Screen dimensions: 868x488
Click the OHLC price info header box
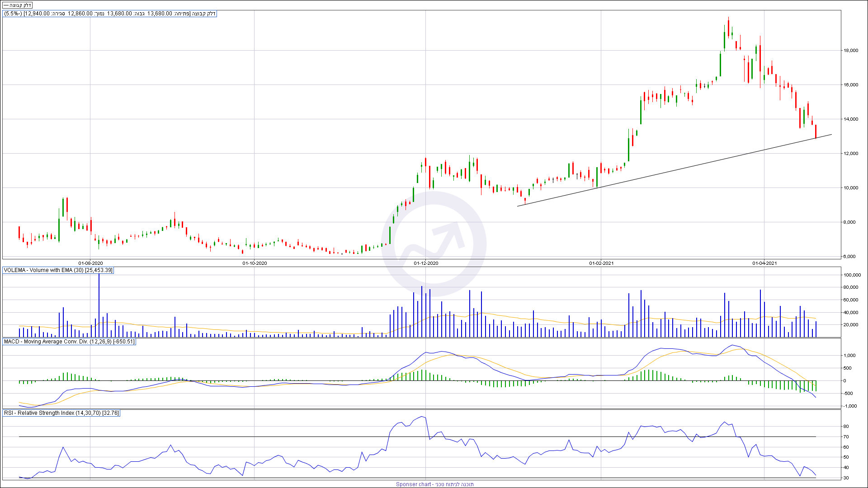(x=110, y=14)
